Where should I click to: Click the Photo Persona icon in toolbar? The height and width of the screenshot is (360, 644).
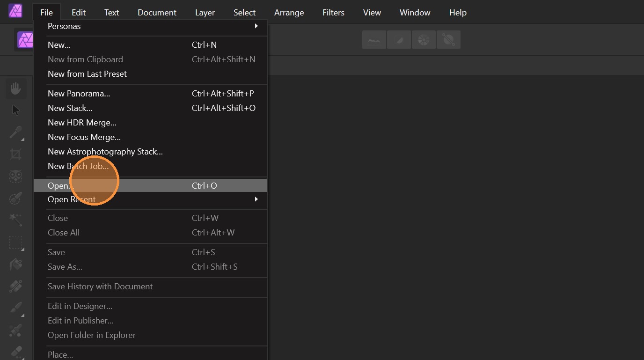(x=25, y=40)
